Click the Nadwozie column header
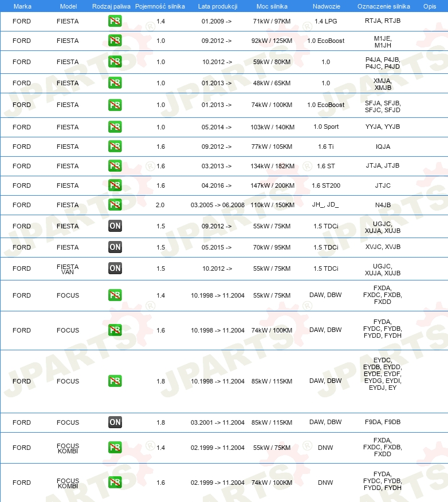448x502 pixels. pos(326,6)
